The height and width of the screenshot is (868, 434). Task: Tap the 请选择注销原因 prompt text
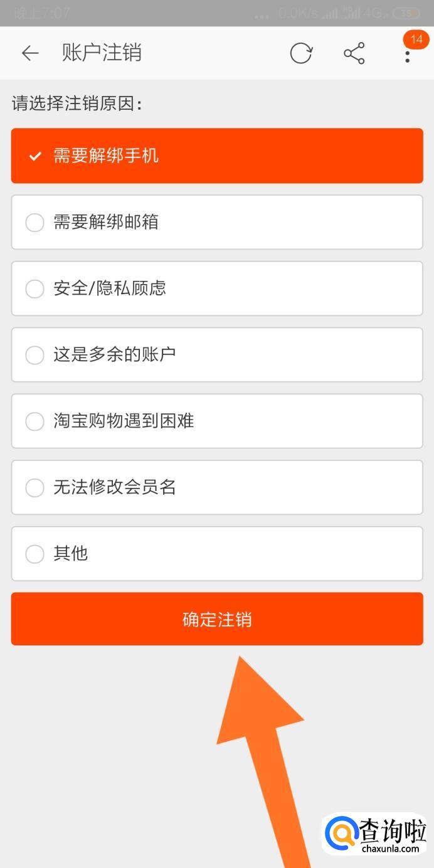coord(77,103)
